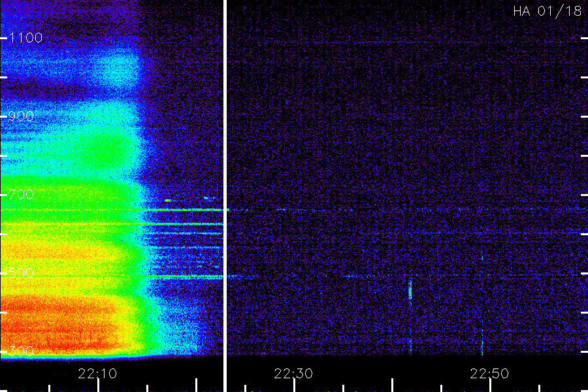The width and height of the screenshot is (588, 392).
Task: Click the 1100 frequency axis label
Action: click(x=25, y=38)
